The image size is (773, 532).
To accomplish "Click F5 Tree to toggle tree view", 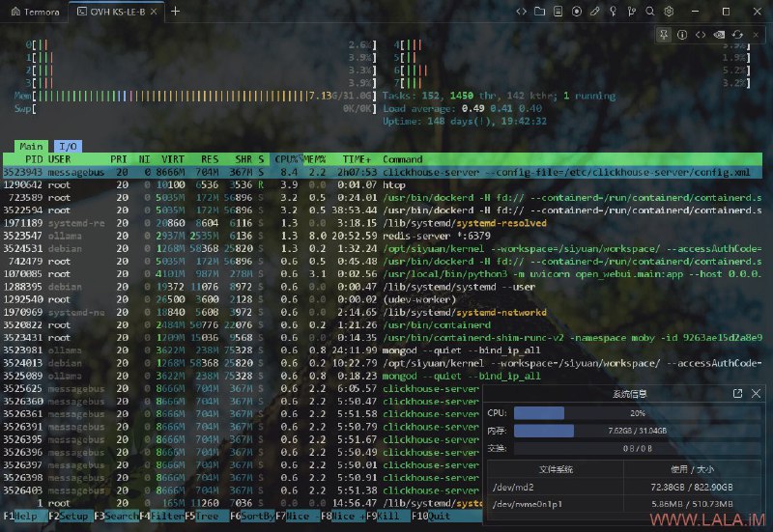I will point(210,516).
